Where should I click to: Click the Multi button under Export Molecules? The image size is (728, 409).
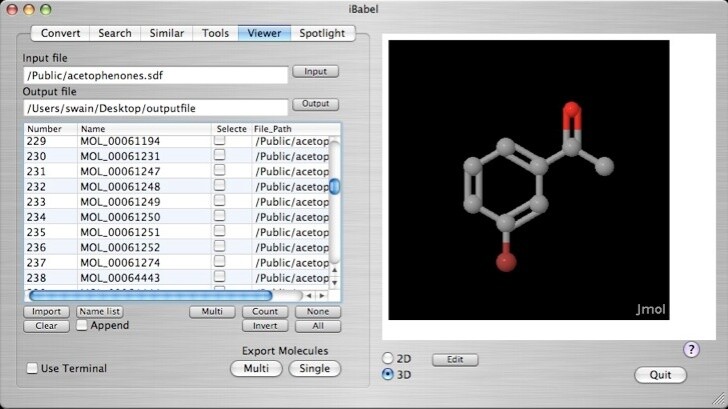point(256,369)
